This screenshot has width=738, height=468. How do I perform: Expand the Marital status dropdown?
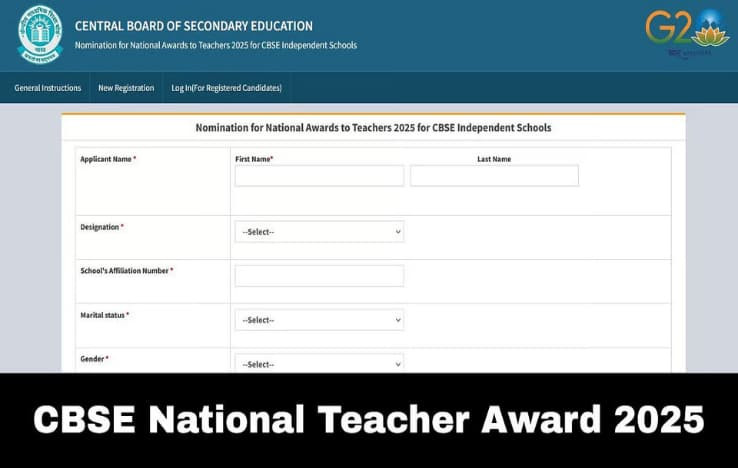tap(320, 320)
